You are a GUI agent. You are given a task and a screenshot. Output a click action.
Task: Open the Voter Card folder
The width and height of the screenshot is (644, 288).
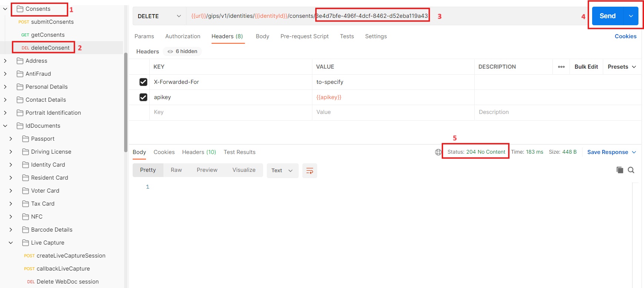coord(45,191)
